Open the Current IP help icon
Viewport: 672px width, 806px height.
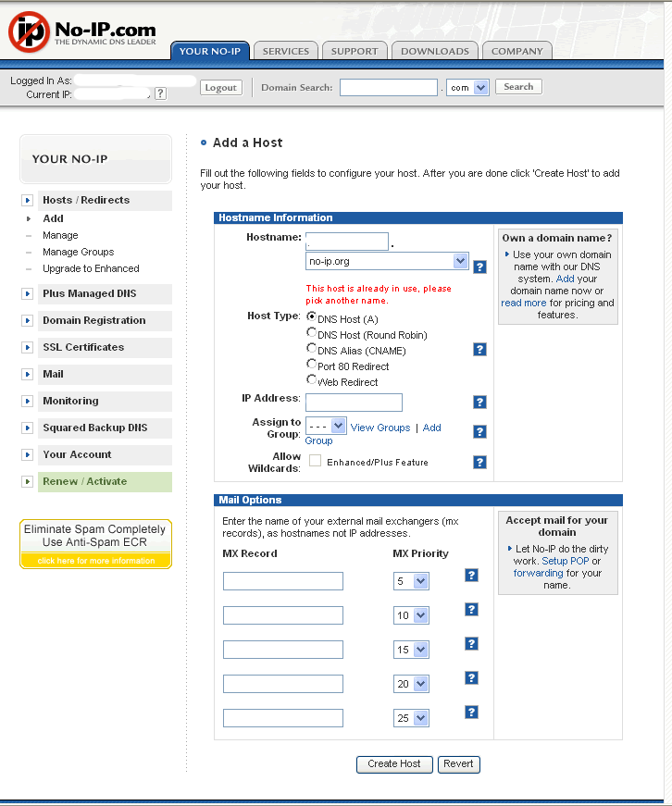(x=161, y=93)
